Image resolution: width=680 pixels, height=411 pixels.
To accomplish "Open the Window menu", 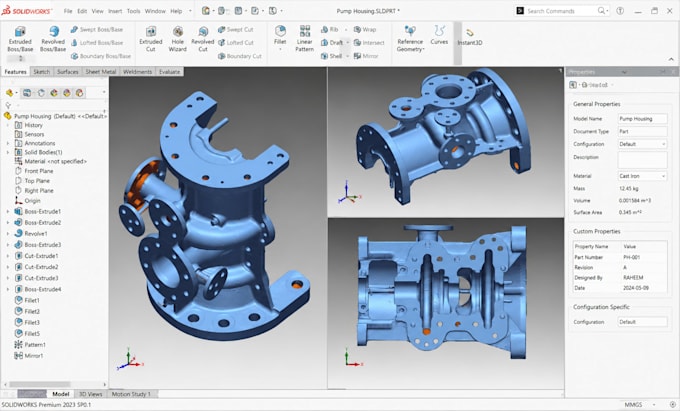I will (155, 11).
